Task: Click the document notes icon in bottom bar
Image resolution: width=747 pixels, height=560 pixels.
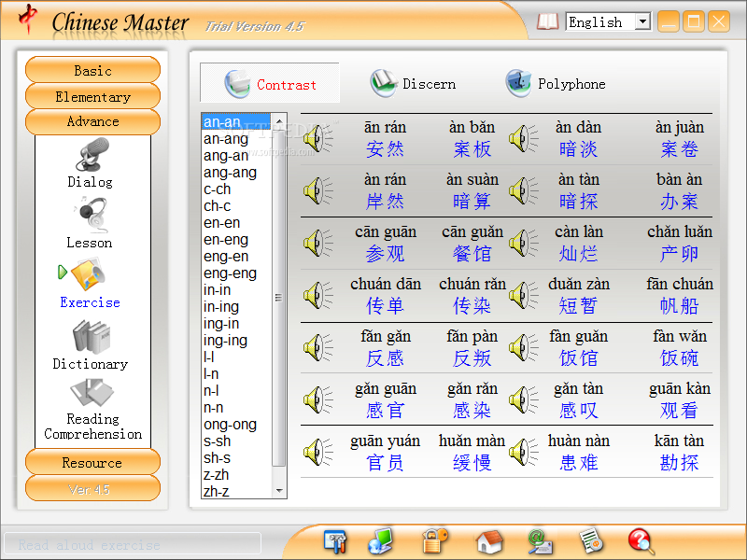Action: click(x=591, y=542)
